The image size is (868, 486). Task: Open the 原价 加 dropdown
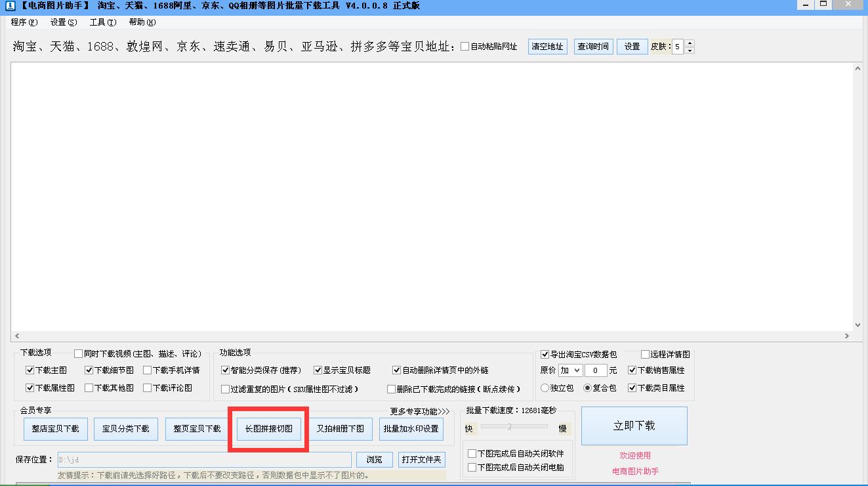coord(570,370)
